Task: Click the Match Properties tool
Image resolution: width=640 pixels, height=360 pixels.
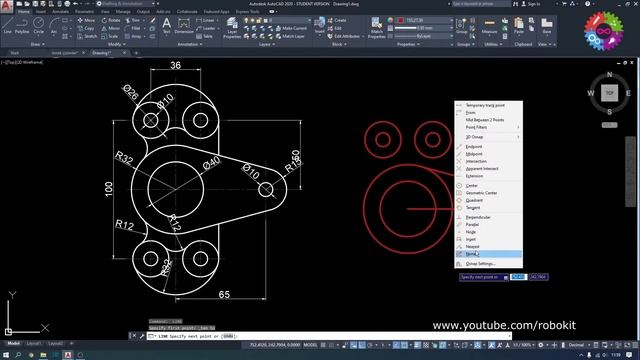Action: pyautogui.click(x=376, y=28)
